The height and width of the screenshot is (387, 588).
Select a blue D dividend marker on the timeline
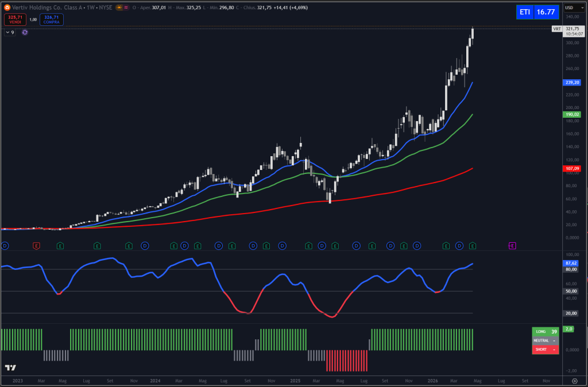[144, 246]
